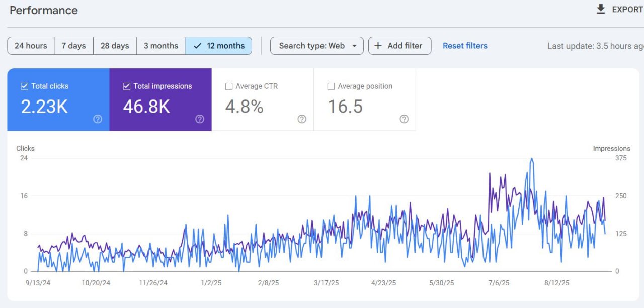Click help icon on Average position card
The image size is (644, 308).
pyautogui.click(x=404, y=119)
